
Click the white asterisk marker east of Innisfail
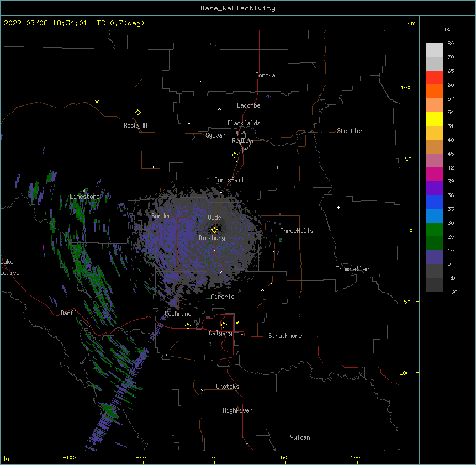pyautogui.click(x=277, y=167)
